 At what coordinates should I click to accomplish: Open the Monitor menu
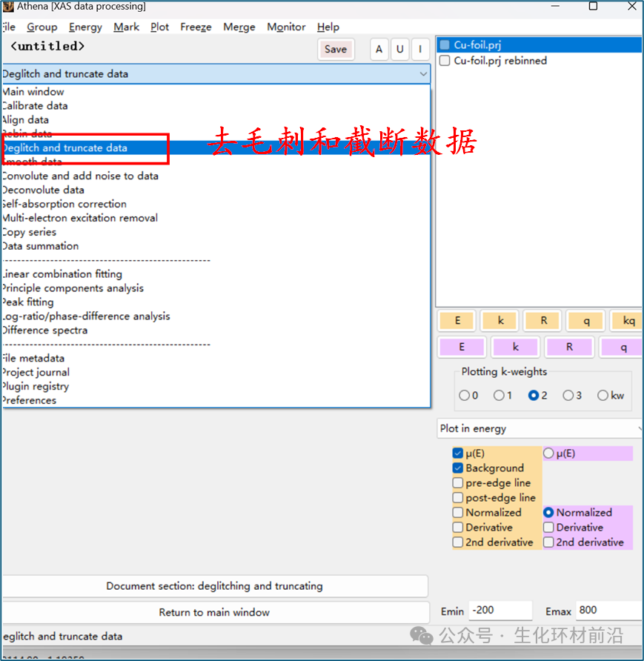286,27
